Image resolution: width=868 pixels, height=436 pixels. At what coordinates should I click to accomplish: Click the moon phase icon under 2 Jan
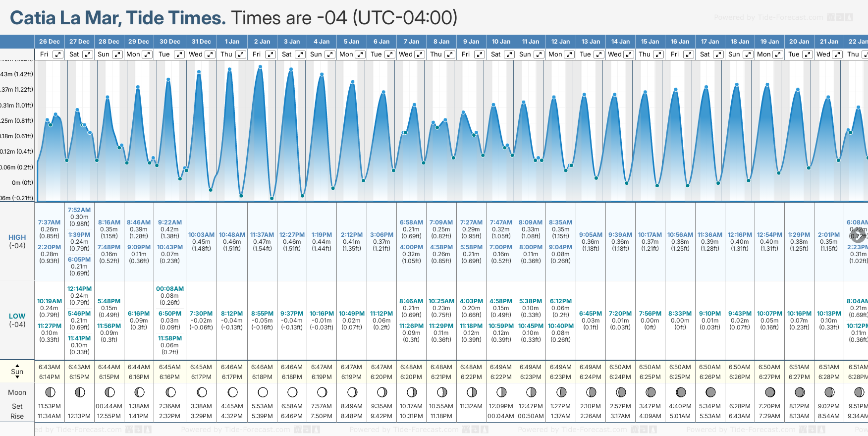point(263,392)
